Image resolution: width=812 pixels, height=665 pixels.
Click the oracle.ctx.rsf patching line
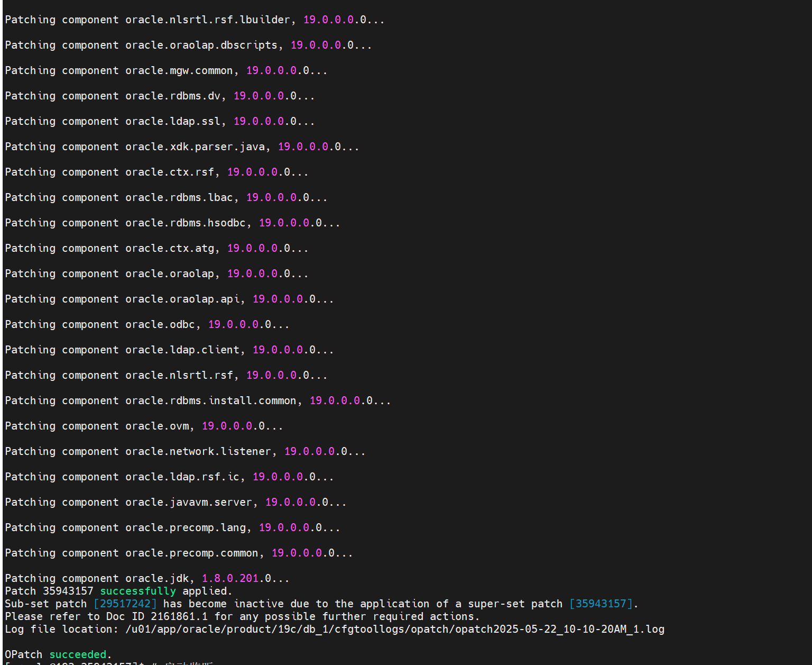coord(156,172)
